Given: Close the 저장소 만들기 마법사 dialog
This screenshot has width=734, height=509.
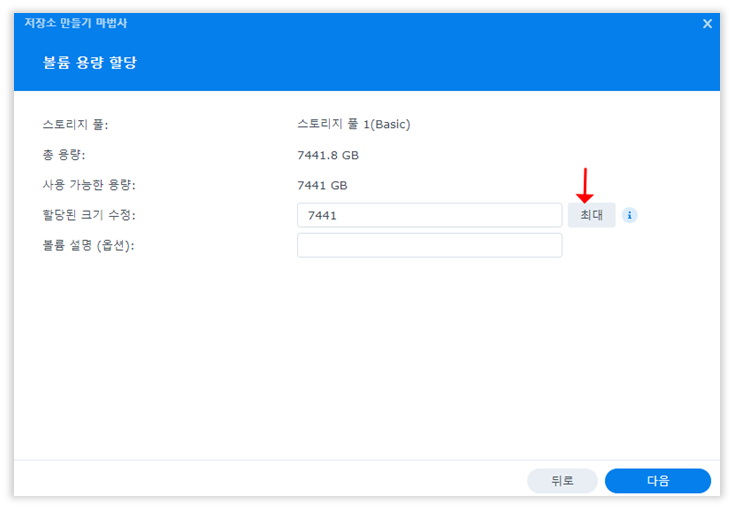Looking at the screenshot, I should tap(707, 23).
